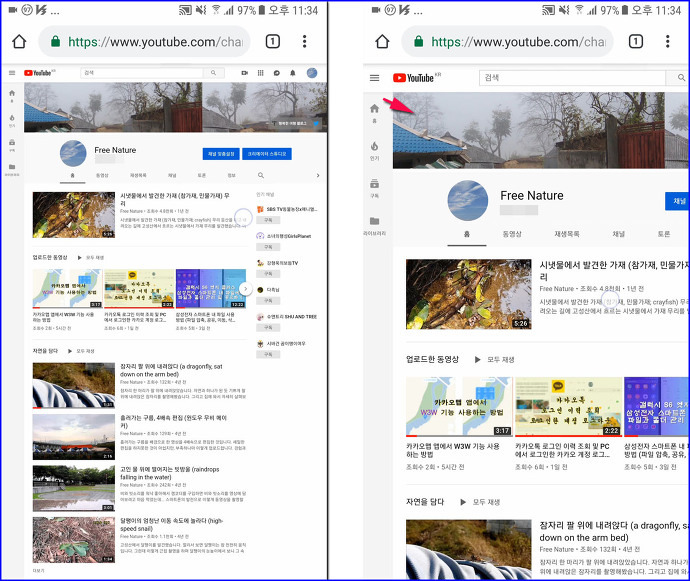Open tab switcher in left screenshot
This screenshot has height=581, width=690.
tap(273, 41)
